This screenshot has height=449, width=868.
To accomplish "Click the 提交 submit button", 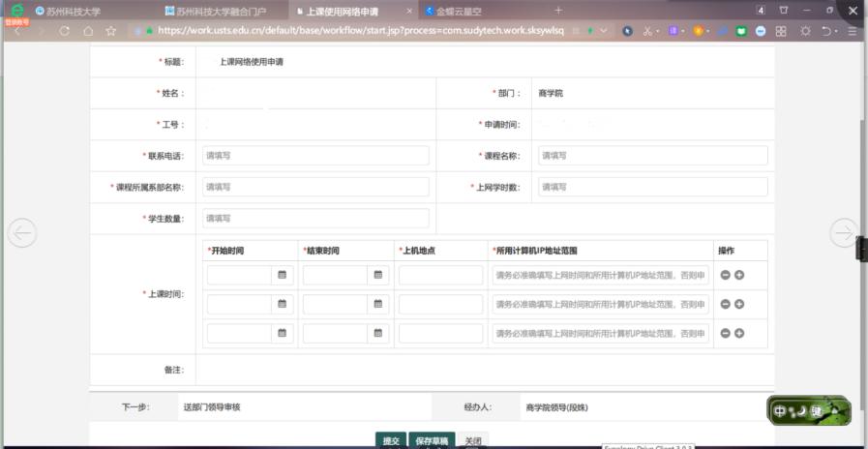I will point(391,440).
